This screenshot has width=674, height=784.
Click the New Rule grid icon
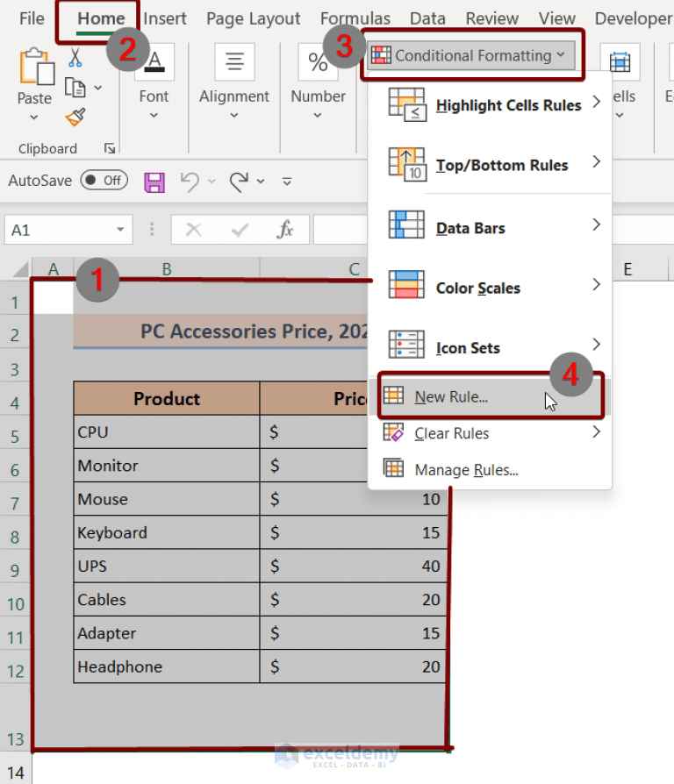tap(393, 396)
